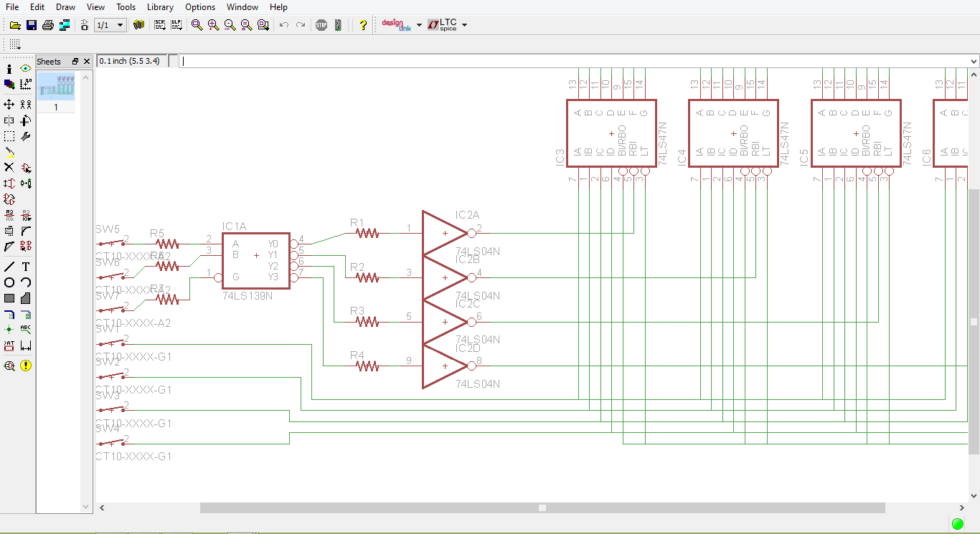Select the Move tool
Image resolution: width=980 pixels, height=534 pixels.
(9, 105)
